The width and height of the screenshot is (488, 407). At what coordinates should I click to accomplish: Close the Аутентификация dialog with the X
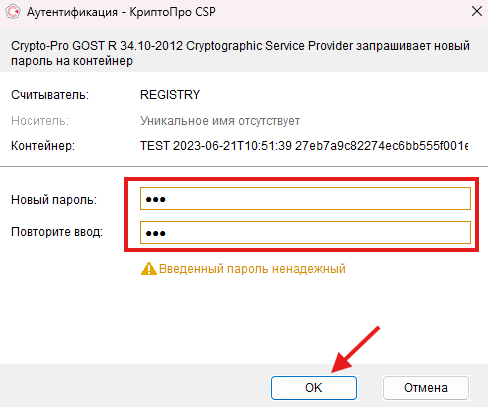[x=477, y=12]
